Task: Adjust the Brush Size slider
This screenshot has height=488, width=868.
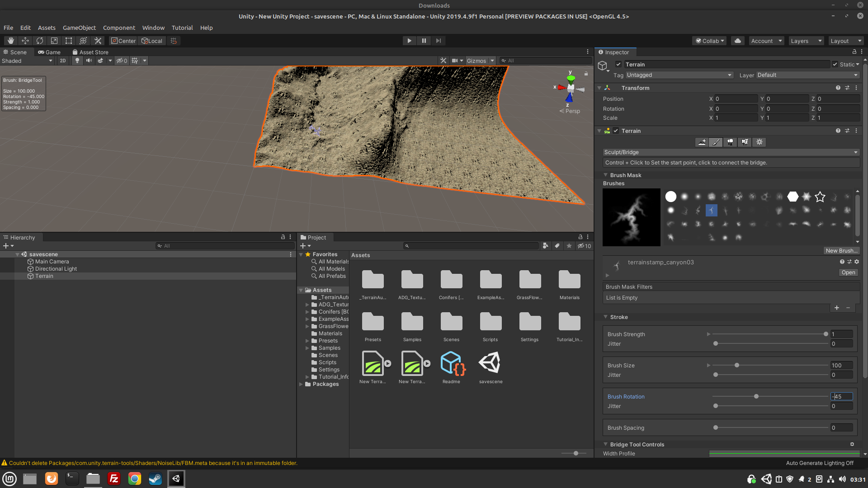Action: tap(770, 366)
